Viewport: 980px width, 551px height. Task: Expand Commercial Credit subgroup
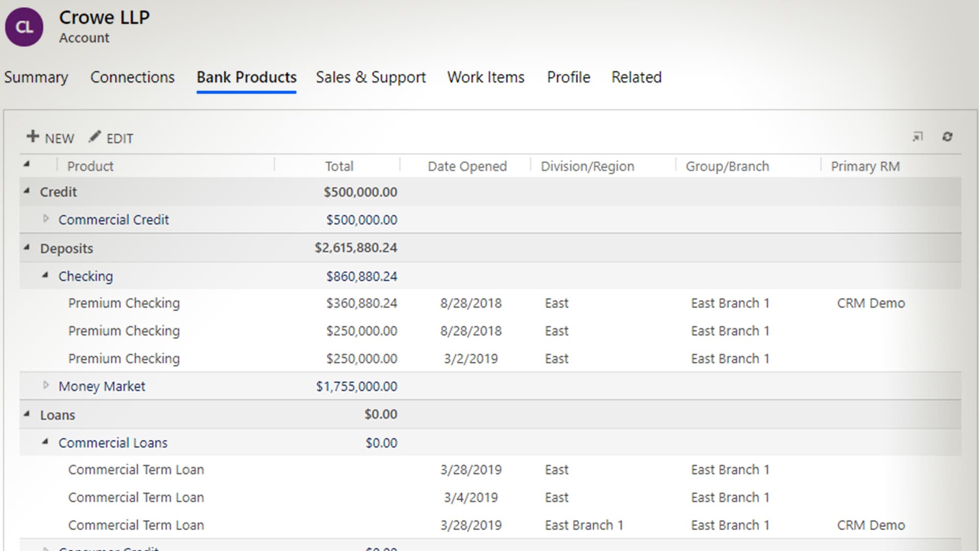[46, 219]
